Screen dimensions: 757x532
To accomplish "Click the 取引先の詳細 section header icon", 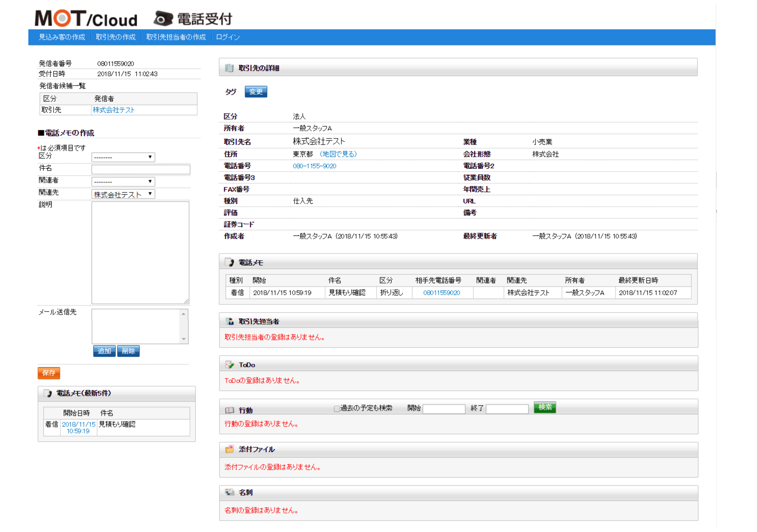I will 229,68.
